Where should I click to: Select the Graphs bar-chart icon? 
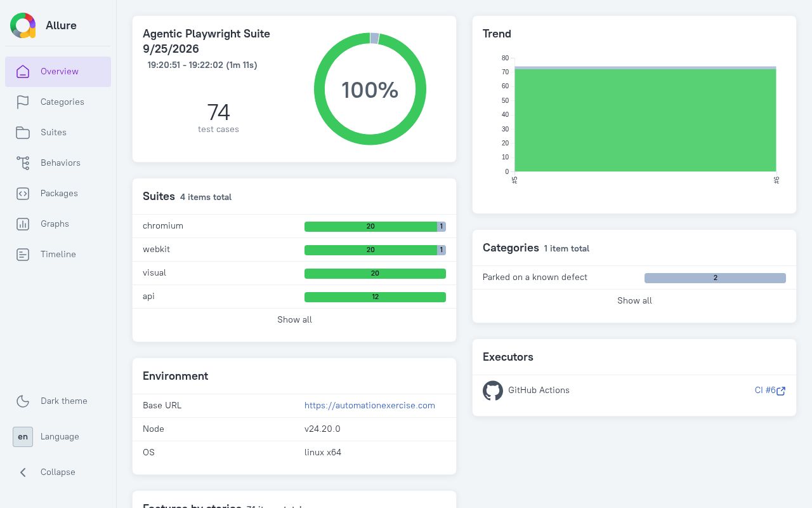tap(23, 224)
